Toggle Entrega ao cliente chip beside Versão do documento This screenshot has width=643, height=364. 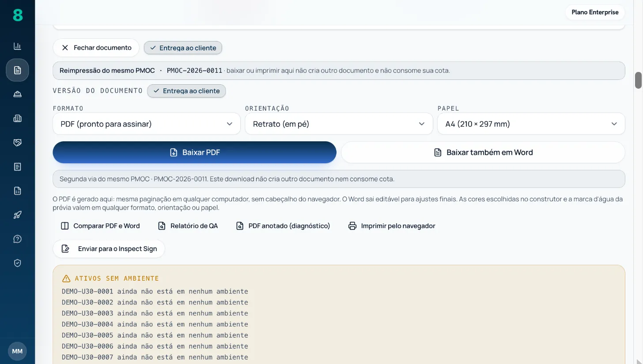click(186, 91)
